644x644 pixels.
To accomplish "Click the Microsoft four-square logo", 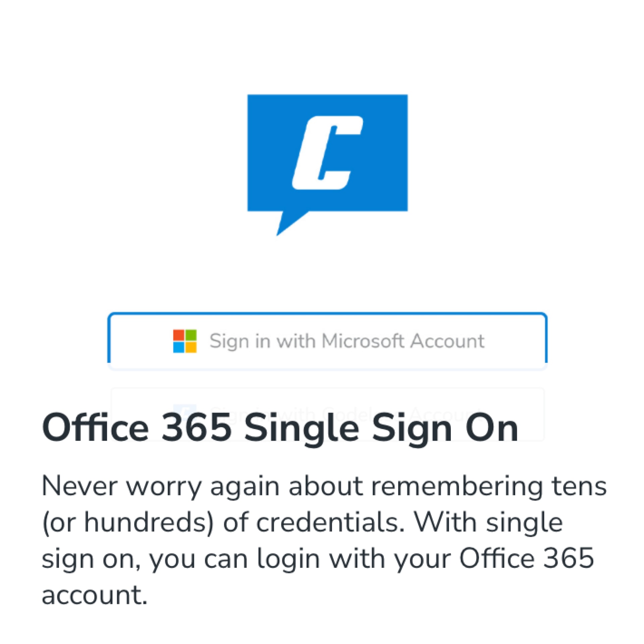I will (x=185, y=341).
